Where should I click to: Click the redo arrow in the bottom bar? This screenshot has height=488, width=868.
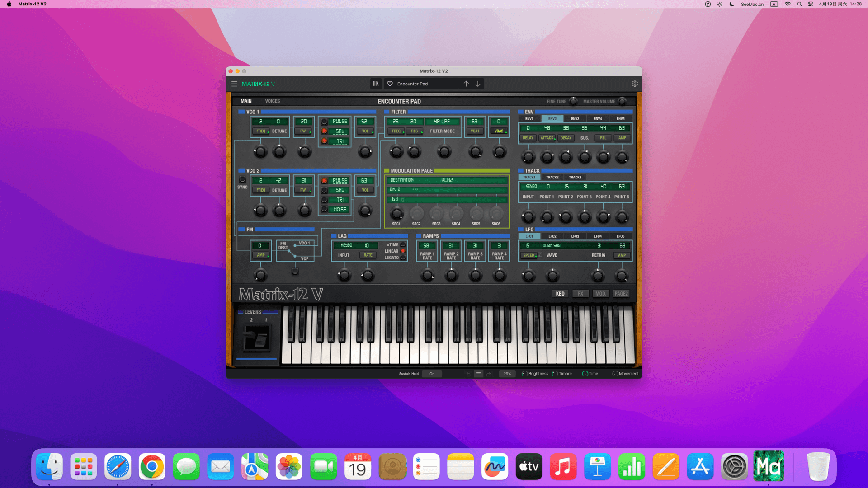click(x=489, y=374)
